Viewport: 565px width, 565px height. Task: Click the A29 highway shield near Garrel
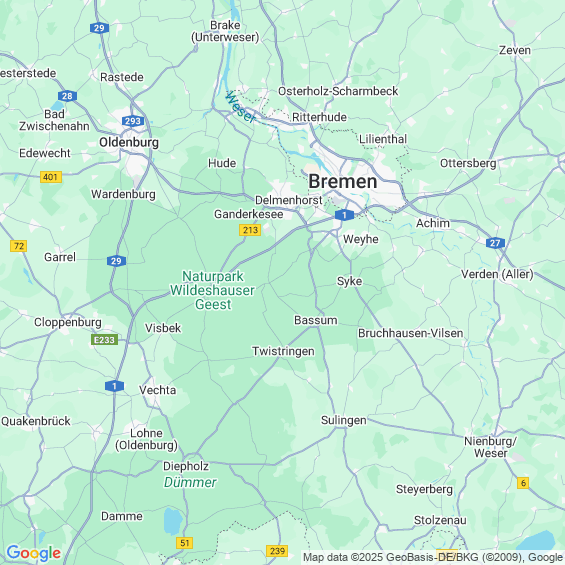pos(116,261)
